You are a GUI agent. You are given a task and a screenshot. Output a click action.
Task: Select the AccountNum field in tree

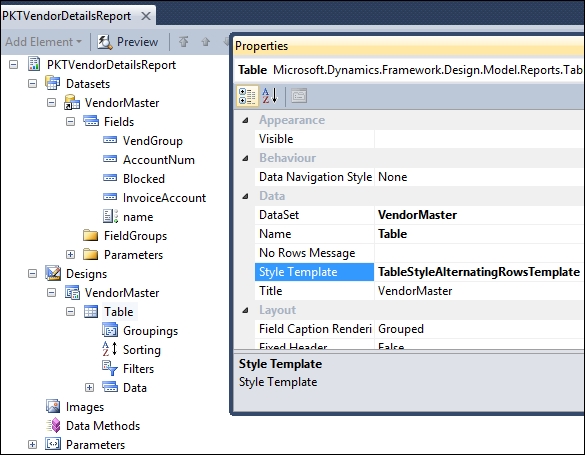(158, 160)
